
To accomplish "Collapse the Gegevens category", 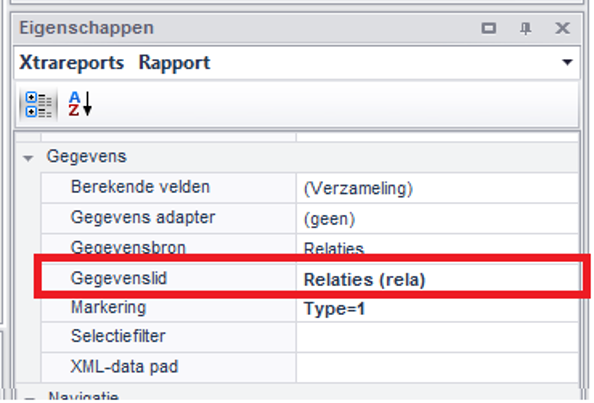I will (28, 158).
